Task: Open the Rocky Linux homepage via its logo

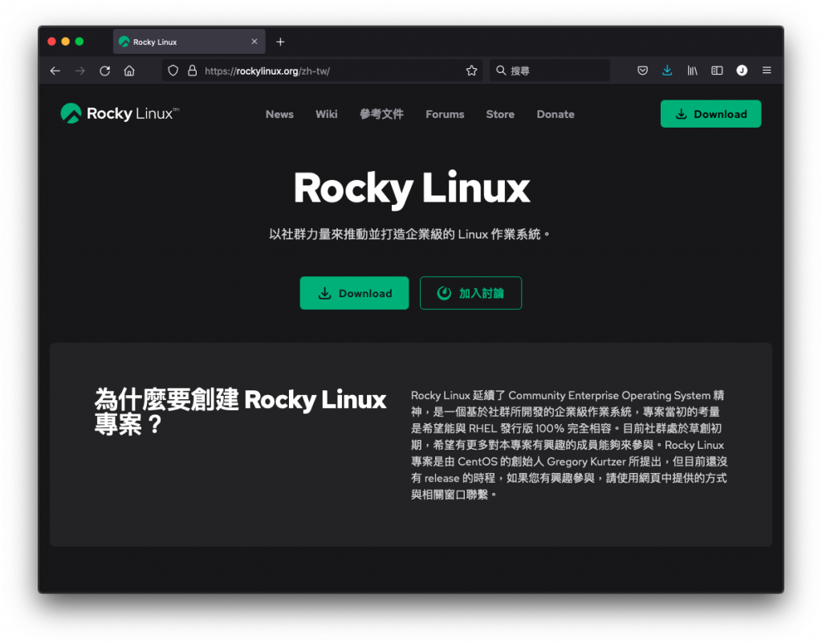Action: point(117,113)
